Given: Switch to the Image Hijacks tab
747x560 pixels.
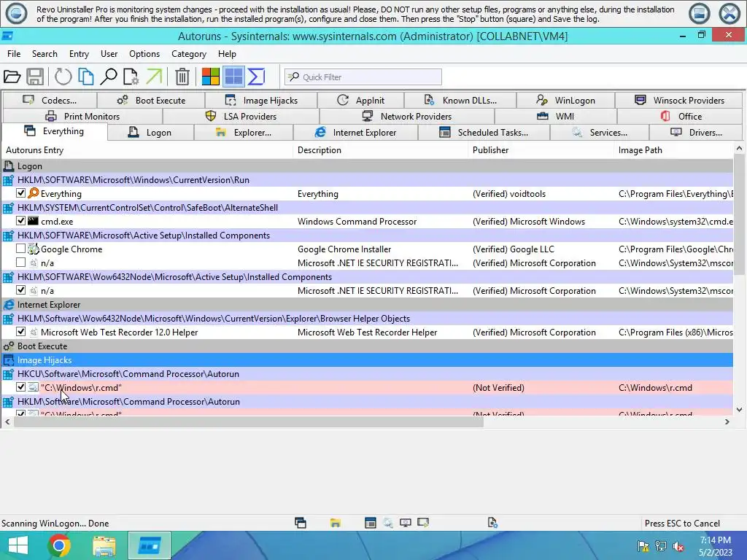Looking at the screenshot, I should [261, 100].
